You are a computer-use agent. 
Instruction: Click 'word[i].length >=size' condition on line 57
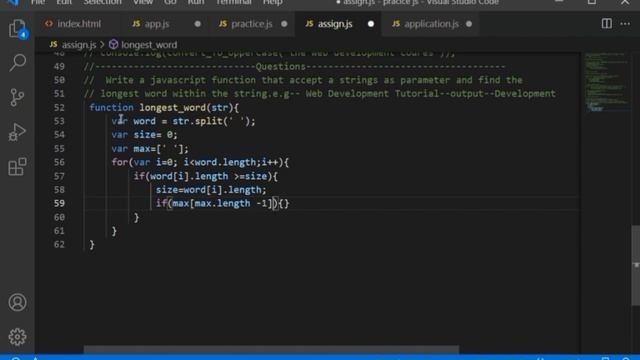[208, 176]
